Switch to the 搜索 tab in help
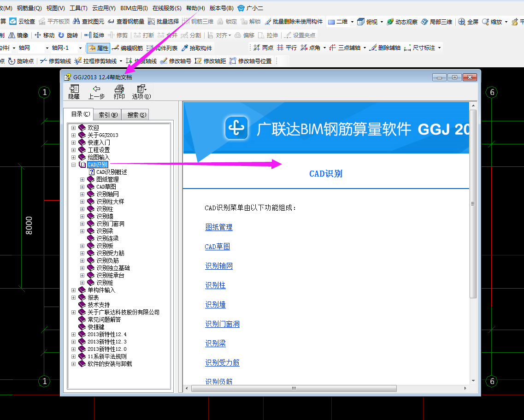 pyautogui.click(x=136, y=115)
